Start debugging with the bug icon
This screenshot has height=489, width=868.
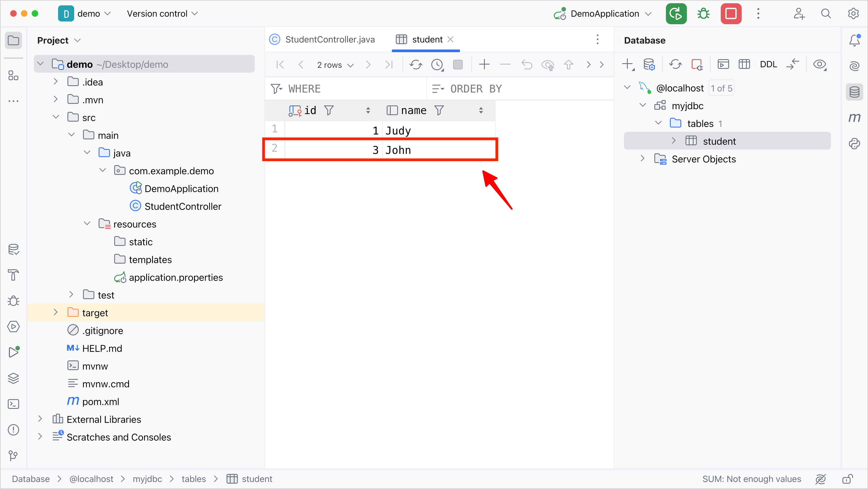703,14
